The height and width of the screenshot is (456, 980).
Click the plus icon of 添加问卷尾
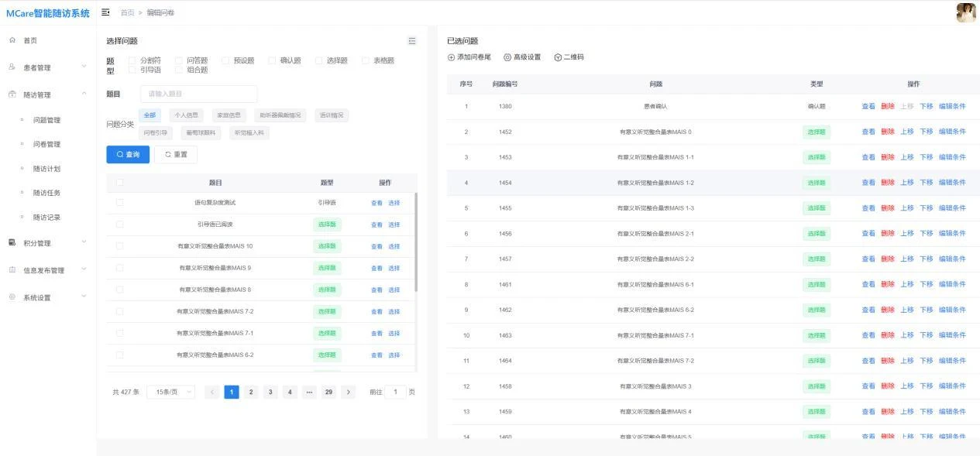452,57
